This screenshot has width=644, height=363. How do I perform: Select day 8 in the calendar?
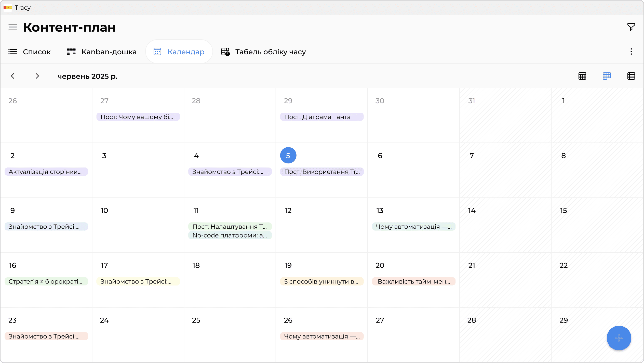point(563,155)
